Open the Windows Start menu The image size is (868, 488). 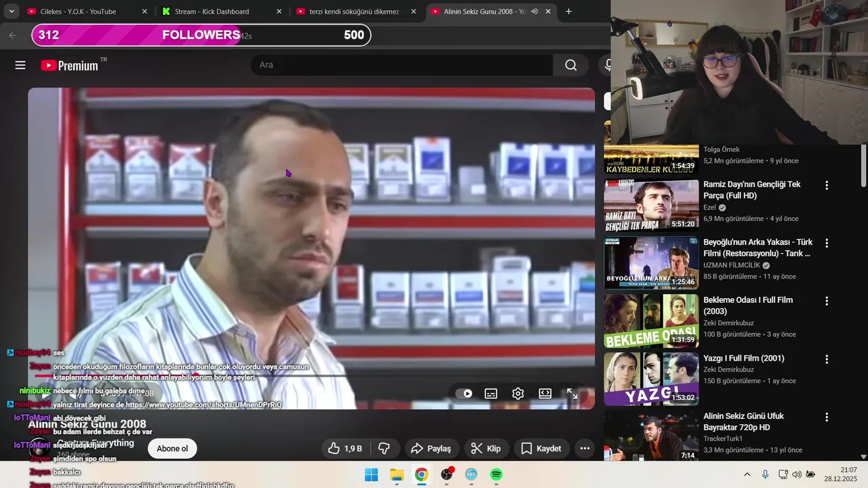click(x=372, y=474)
